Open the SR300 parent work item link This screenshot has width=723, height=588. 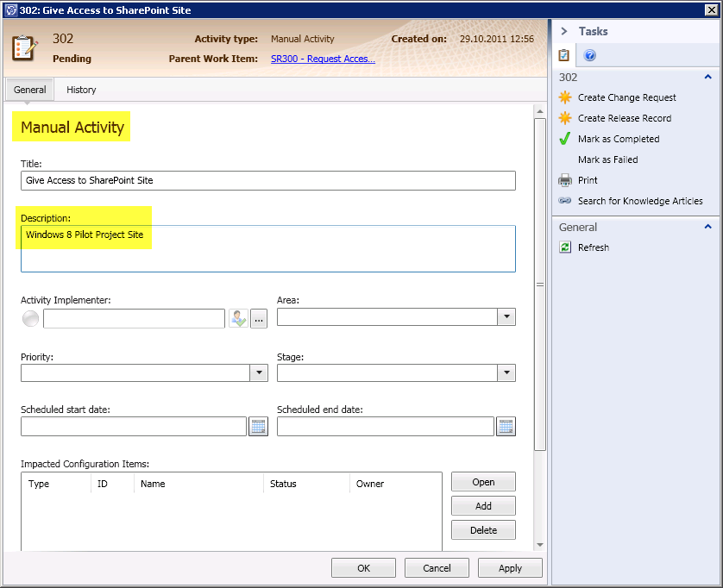click(x=323, y=59)
